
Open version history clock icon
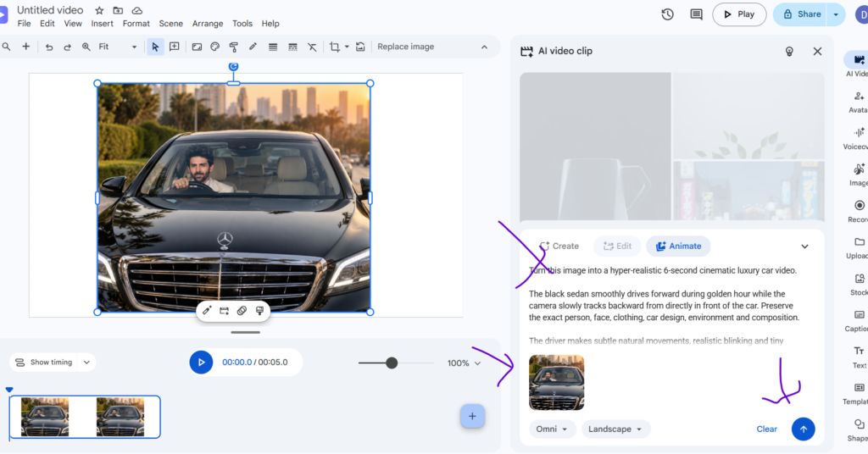click(668, 14)
